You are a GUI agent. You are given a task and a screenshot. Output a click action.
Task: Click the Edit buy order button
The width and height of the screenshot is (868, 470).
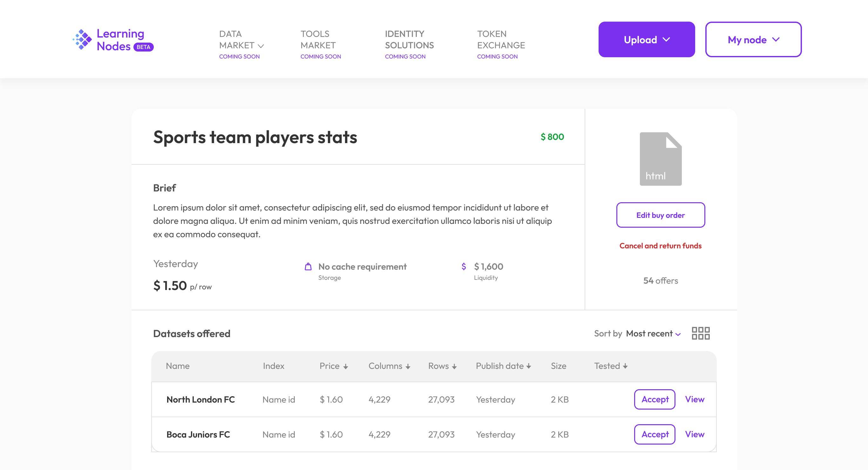[660, 215]
